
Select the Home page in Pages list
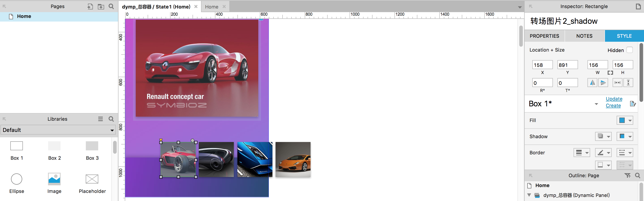(x=59, y=17)
